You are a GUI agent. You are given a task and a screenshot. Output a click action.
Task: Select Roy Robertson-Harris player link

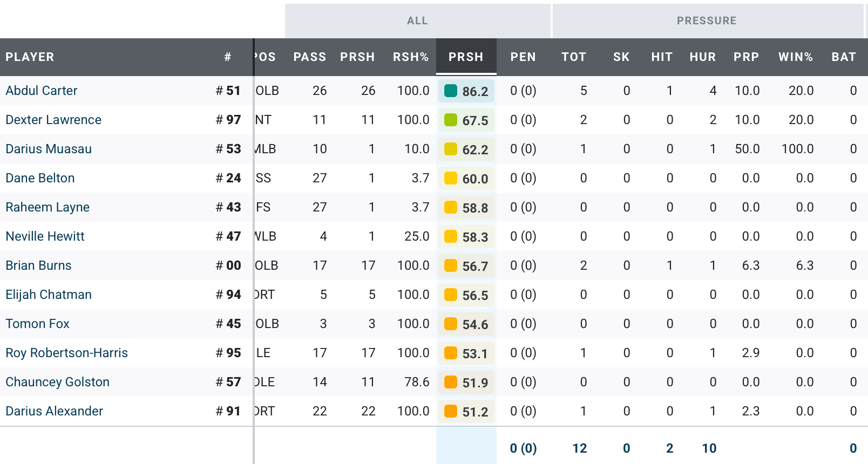point(66,353)
